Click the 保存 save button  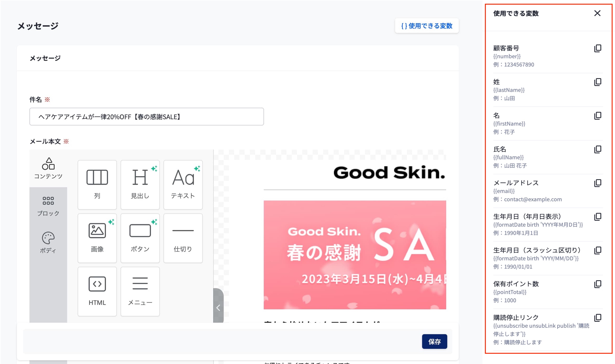click(434, 341)
